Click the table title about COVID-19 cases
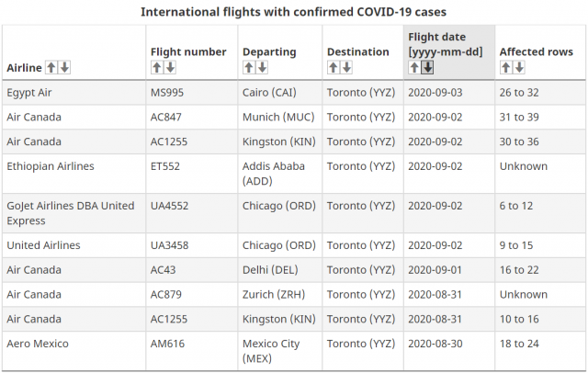The width and height of the screenshot is (588, 373). (x=294, y=12)
